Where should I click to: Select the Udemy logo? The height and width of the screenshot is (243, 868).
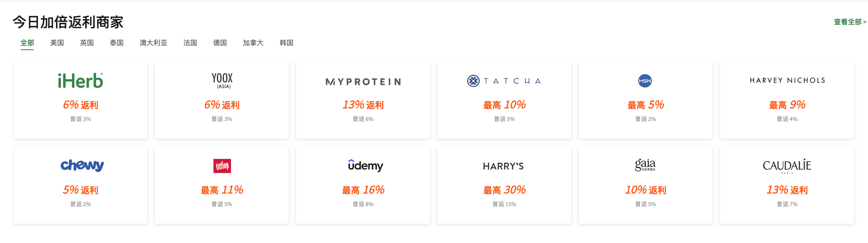pos(365,166)
